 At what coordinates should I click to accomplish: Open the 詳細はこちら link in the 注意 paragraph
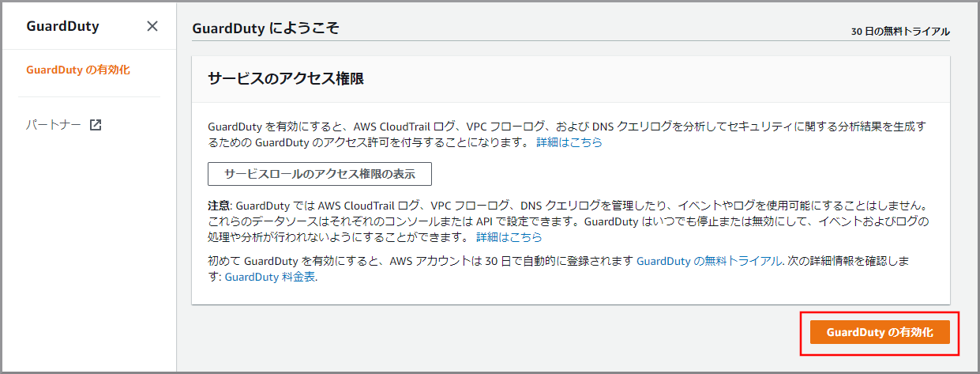point(509,236)
